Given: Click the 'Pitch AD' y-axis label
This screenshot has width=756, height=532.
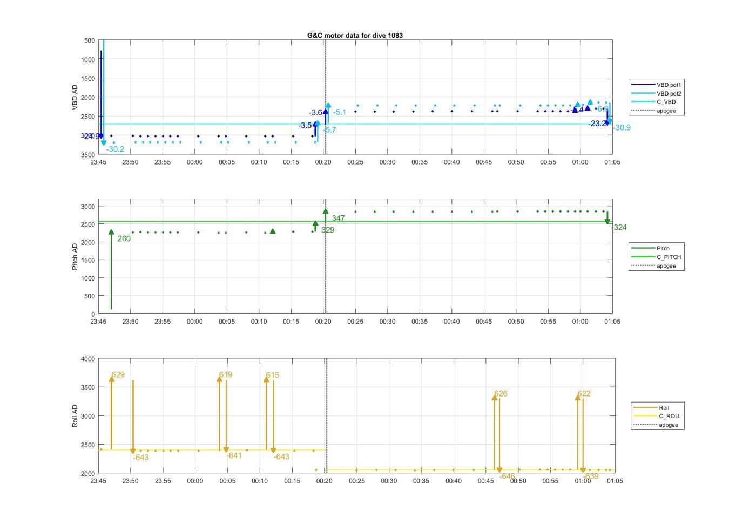Looking at the screenshot, I should click(75, 256).
